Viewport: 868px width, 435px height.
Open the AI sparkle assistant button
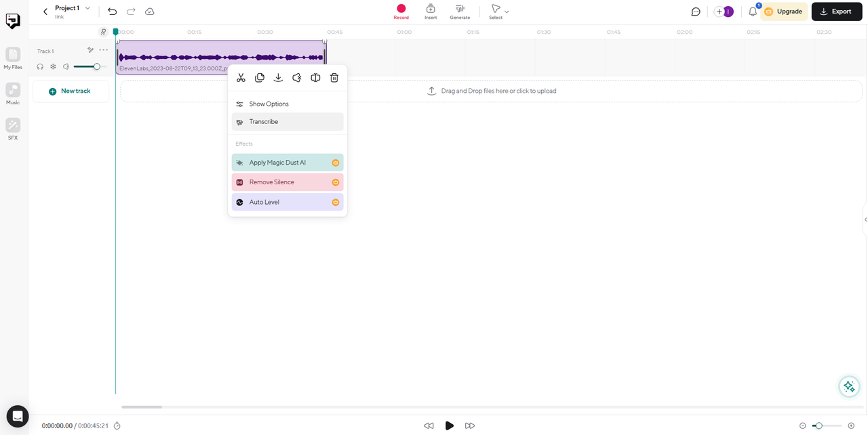pos(848,386)
